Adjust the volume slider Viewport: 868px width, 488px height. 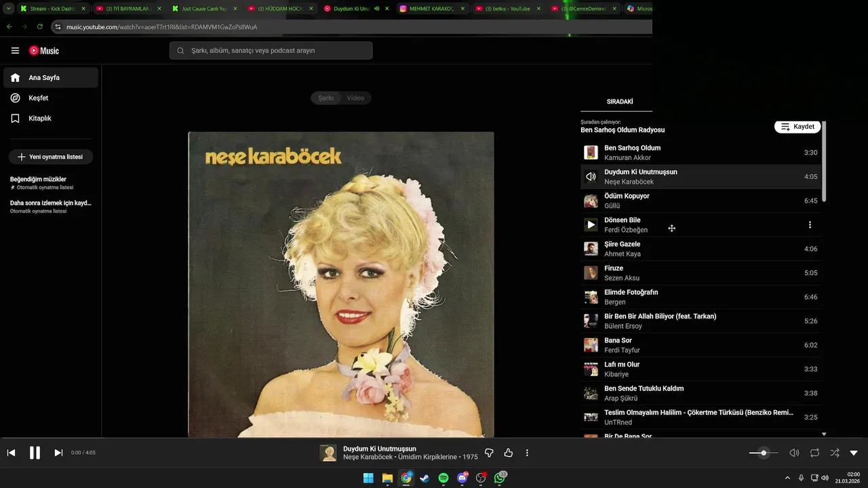tap(763, 453)
